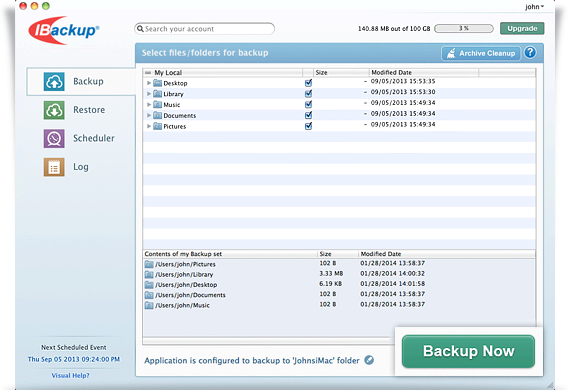Viewport: 570px width, 390px height.
Task: Open the Log notepad icon
Action: 54,167
